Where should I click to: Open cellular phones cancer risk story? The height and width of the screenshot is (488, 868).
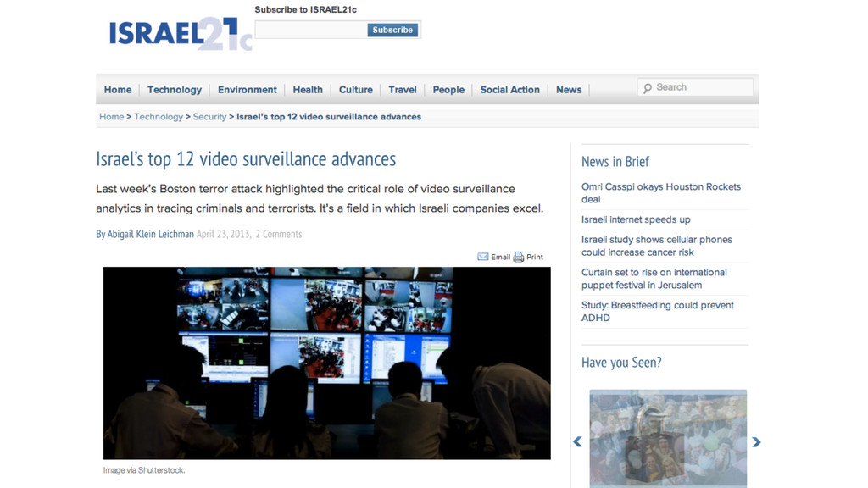(x=657, y=246)
